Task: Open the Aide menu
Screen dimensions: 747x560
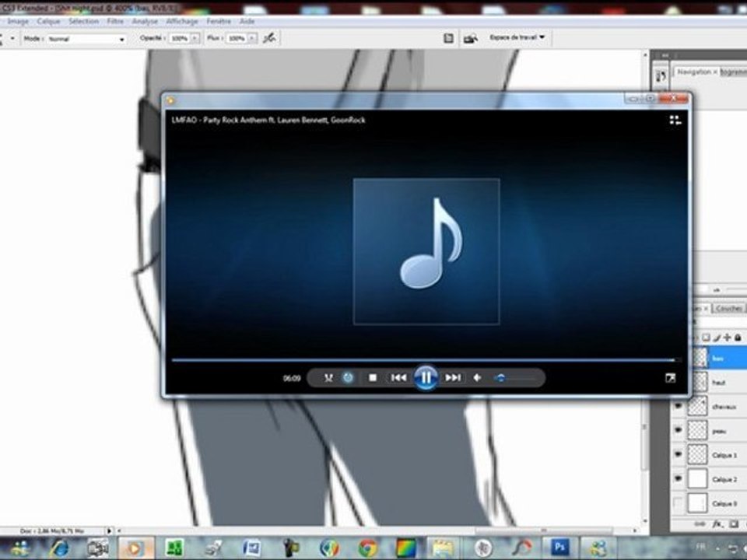Action: click(x=247, y=22)
